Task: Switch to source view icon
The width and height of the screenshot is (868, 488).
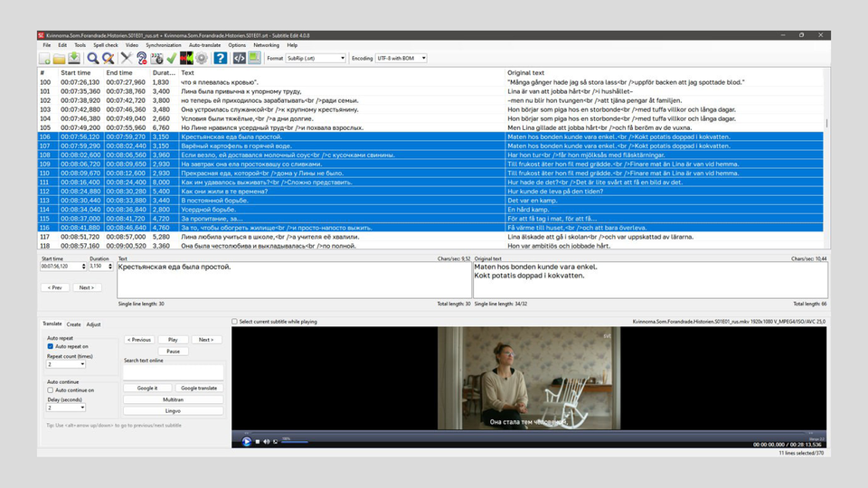Action: click(x=239, y=58)
